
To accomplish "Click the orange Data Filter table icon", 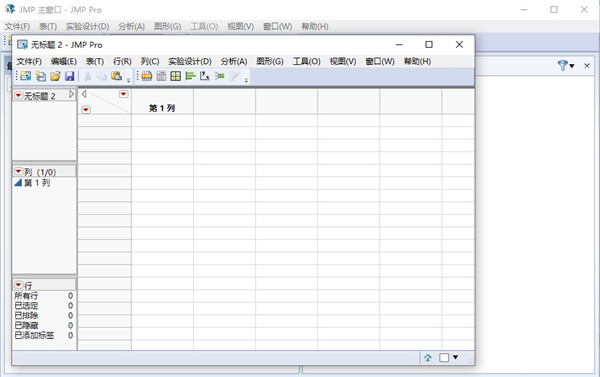I will (147, 76).
